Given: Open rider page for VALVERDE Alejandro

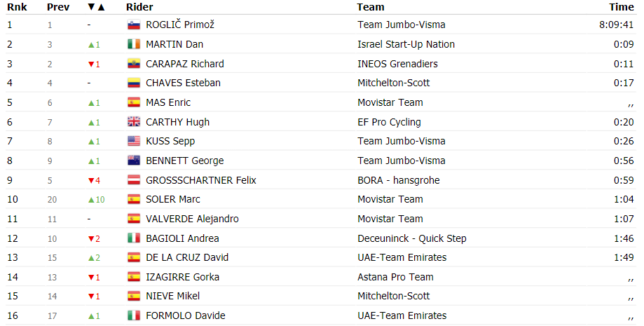Looking at the screenshot, I should click(x=192, y=219).
